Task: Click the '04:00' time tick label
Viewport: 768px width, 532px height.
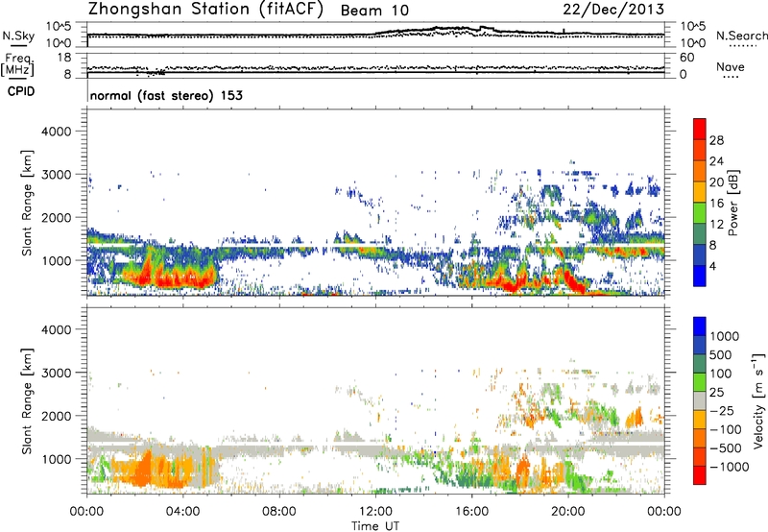Action: click(x=182, y=512)
